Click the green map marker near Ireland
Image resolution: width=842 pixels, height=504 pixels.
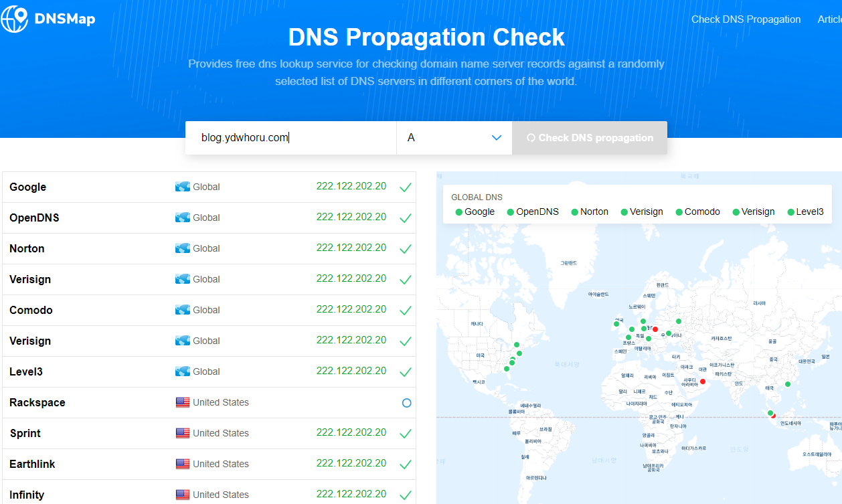[616, 324]
